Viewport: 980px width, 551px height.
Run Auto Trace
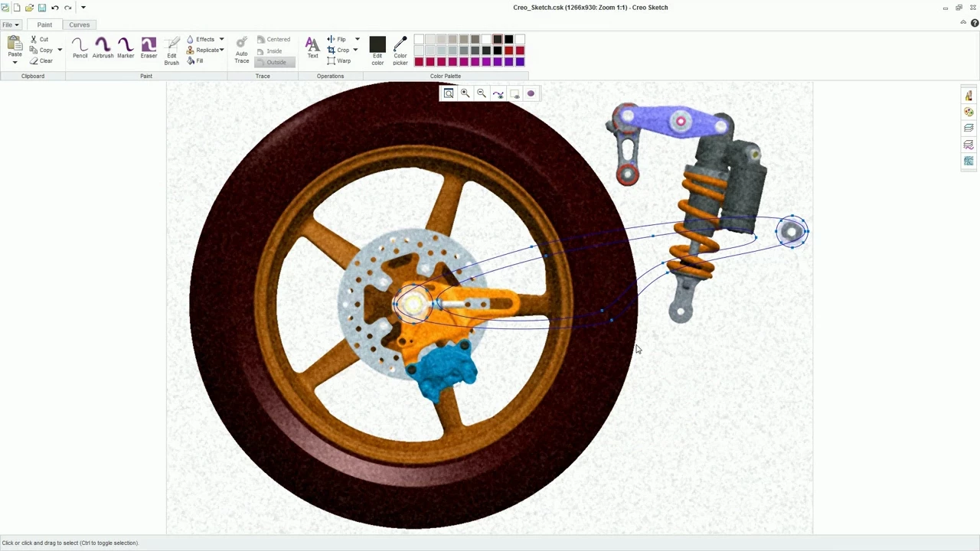click(x=241, y=51)
